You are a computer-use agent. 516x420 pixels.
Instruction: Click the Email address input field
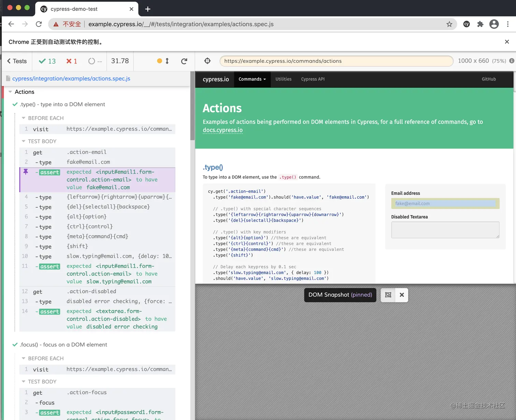pyautogui.click(x=445, y=204)
